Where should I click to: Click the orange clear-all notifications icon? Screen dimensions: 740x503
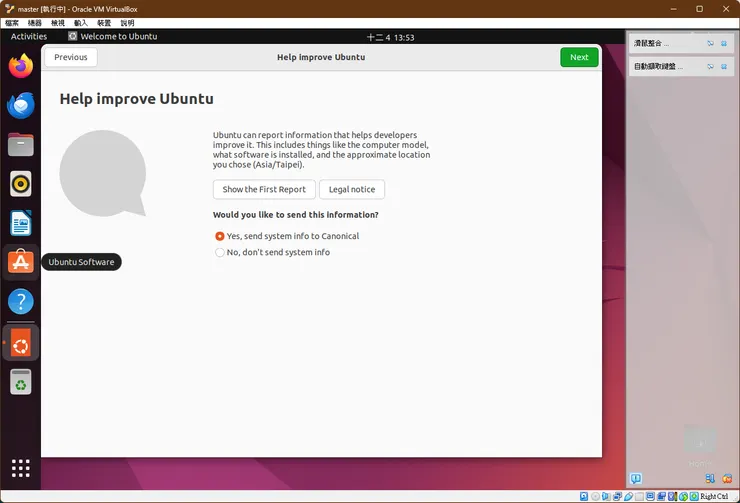click(x=727, y=478)
